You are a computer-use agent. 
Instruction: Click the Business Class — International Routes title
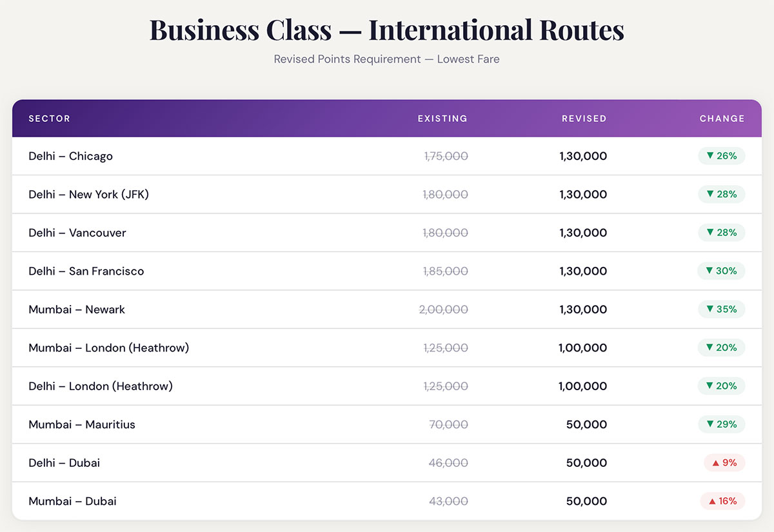(x=386, y=29)
